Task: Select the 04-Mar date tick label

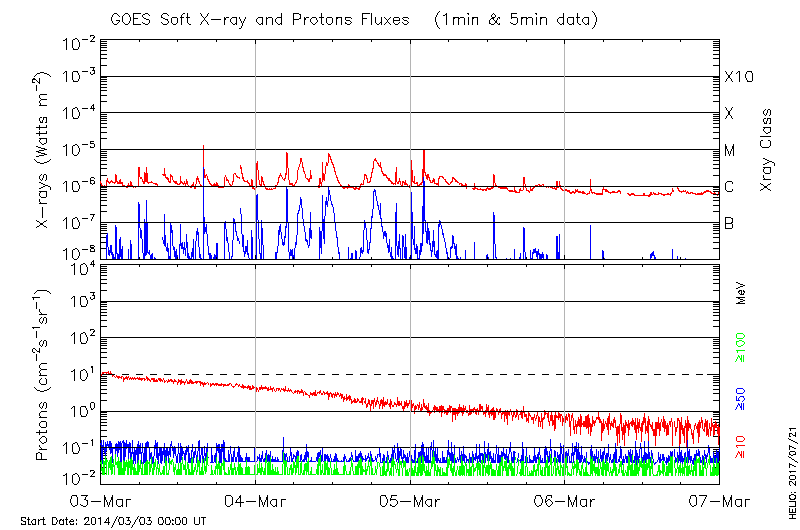Action: point(256,500)
